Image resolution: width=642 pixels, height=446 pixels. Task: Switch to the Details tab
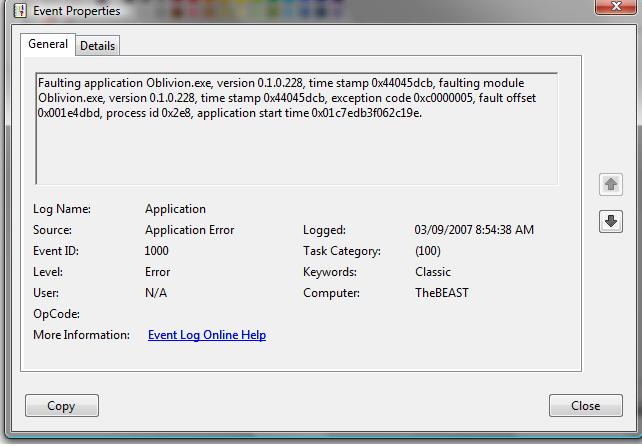[x=97, y=45]
